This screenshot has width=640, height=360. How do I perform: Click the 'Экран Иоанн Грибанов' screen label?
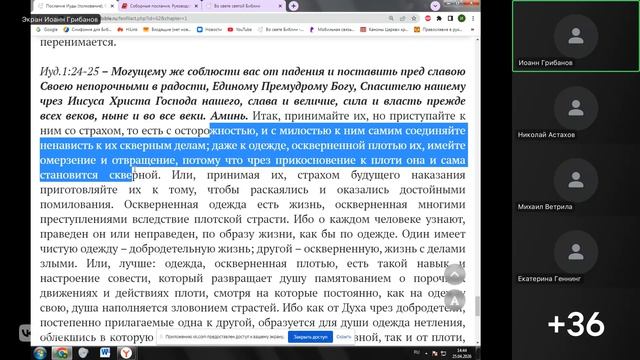point(60,19)
